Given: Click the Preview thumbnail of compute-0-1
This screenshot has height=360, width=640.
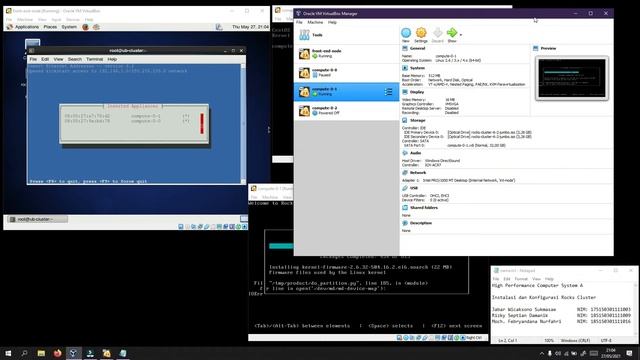Looking at the screenshot, I should [x=571, y=78].
